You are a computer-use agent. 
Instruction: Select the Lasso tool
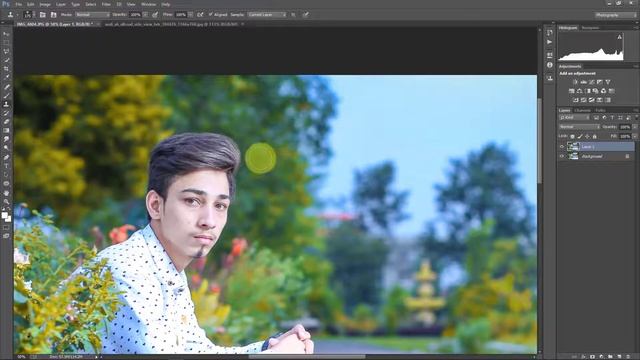pos(6,51)
